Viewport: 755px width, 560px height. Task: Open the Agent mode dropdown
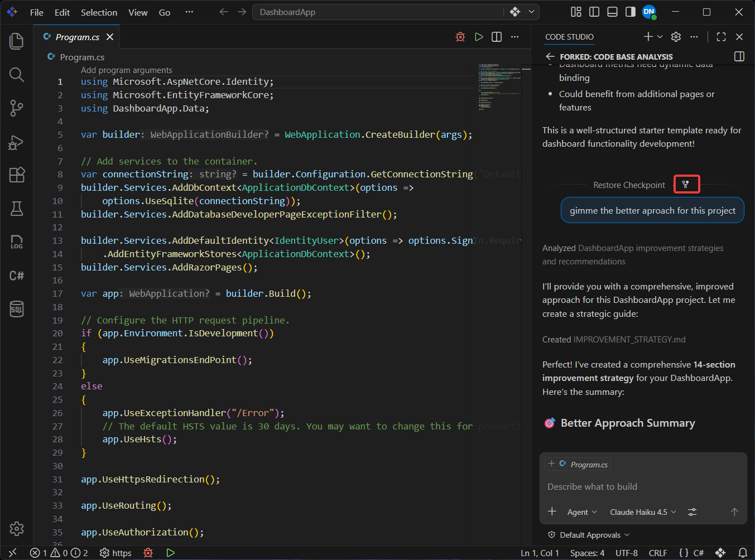pyautogui.click(x=582, y=512)
